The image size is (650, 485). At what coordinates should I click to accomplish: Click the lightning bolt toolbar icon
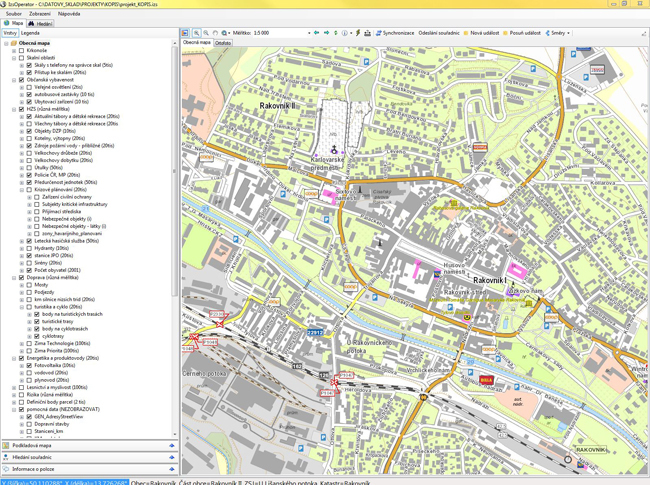[x=357, y=33]
